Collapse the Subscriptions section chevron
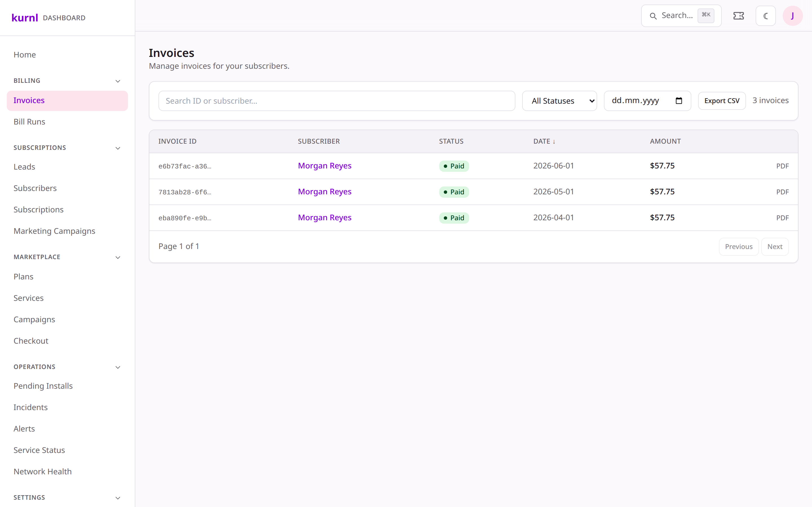Screen dimensions: 812x507 tap(118, 148)
